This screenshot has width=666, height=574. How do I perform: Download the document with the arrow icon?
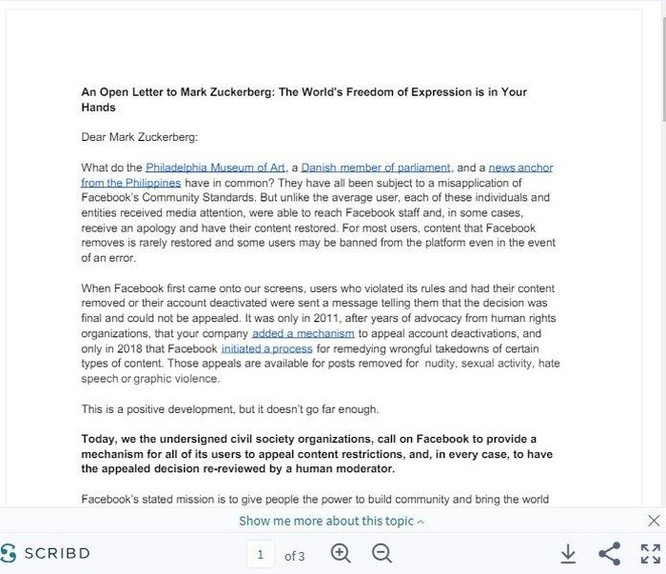(568, 554)
